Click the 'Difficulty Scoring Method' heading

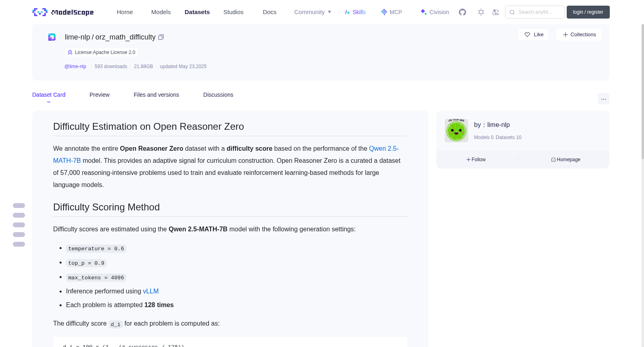click(x=106, y=207)
